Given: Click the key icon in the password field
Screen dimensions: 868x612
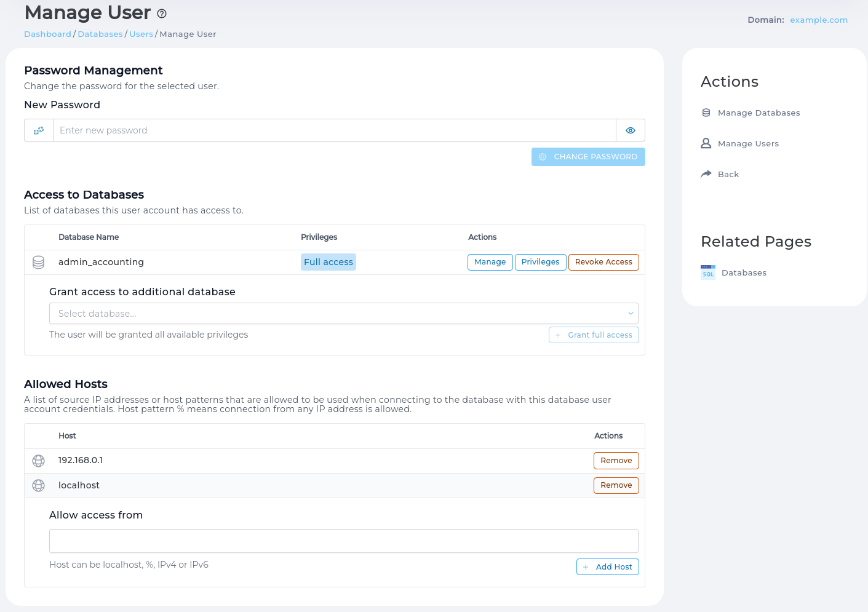Looking at the screenshot, I should tap(38, 130).
